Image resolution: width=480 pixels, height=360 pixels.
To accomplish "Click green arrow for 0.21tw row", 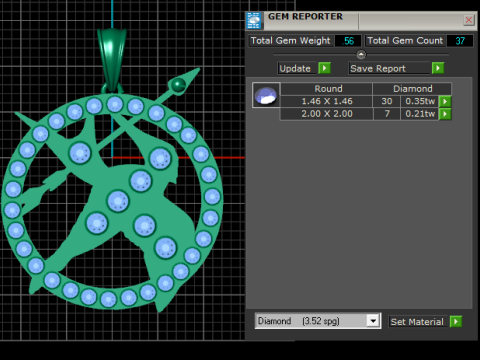I will [445, 114].
